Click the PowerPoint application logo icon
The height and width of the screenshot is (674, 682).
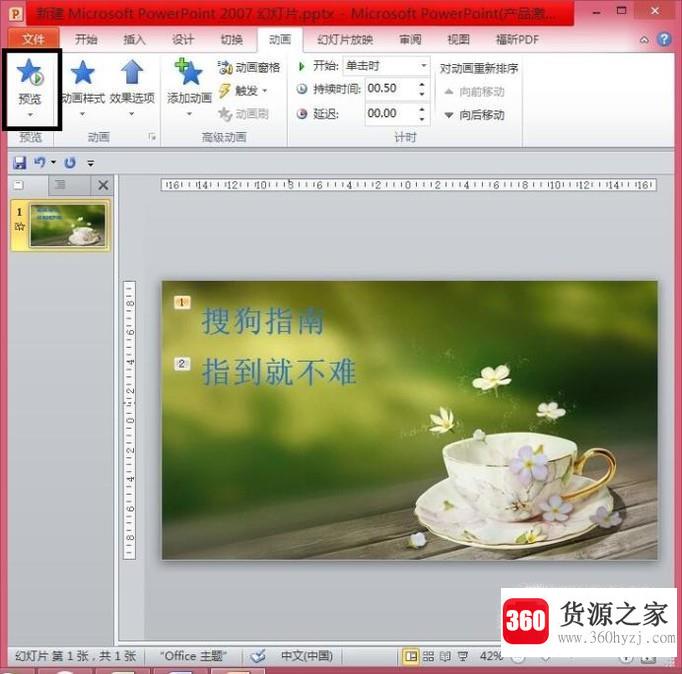[x=16, y=14]
